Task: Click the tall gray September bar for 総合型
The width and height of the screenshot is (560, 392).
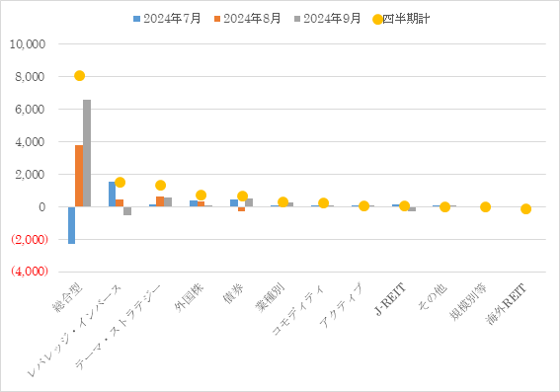Action: click(x=87, y=153)
